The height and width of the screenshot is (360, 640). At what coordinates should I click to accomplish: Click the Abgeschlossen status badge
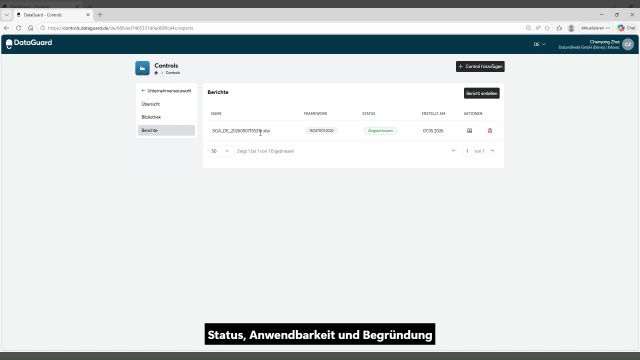(x=380, y=131)
